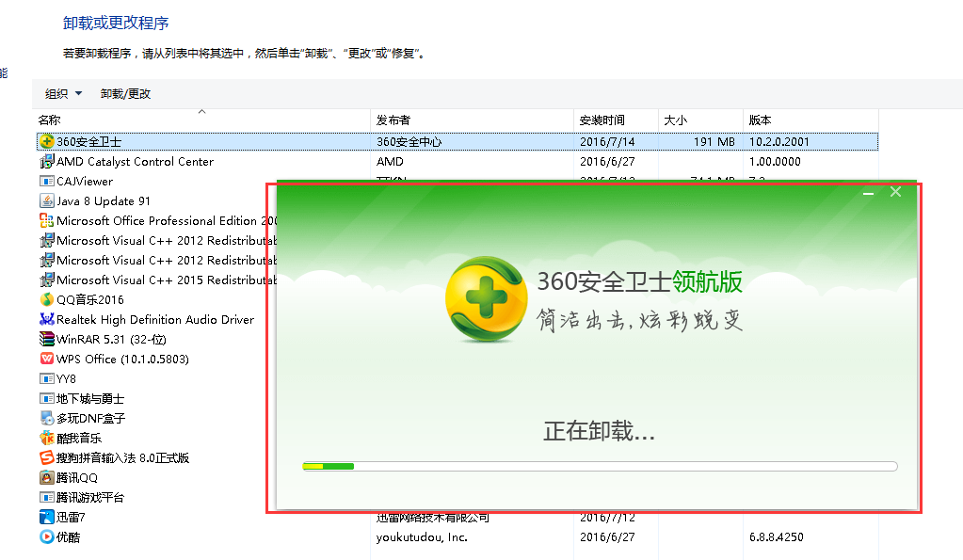Click the CAJViewer list icon

click(x=47, y=181)
